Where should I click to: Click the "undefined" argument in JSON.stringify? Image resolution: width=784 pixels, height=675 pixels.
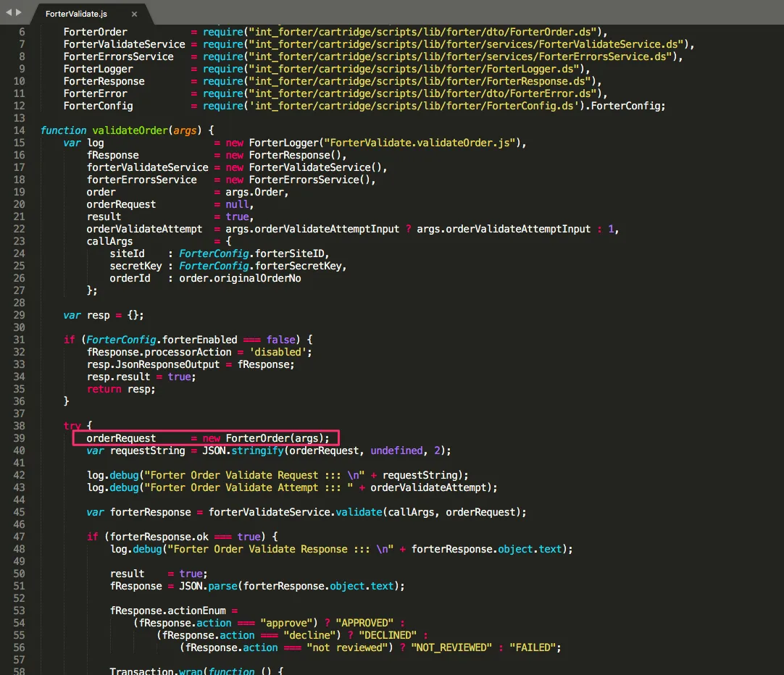click(x=396, y=450)
